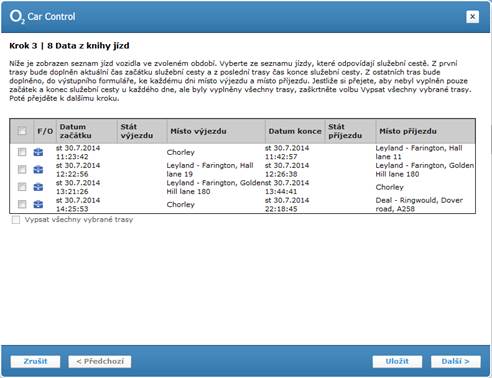Select arrival cell Leyland - Farington, Hall lane 11
This screenshot has height=378, width=492.
419,152
